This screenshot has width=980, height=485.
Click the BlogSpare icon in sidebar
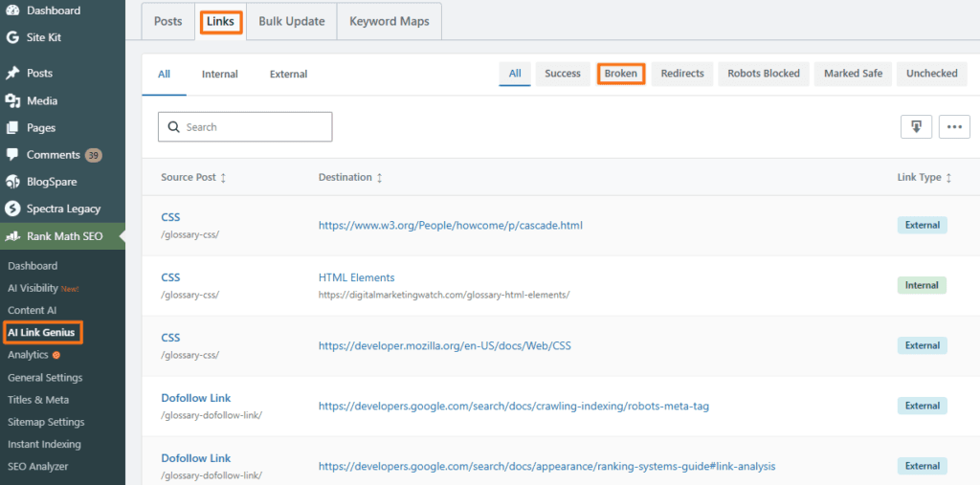click(x=12, y=182)
